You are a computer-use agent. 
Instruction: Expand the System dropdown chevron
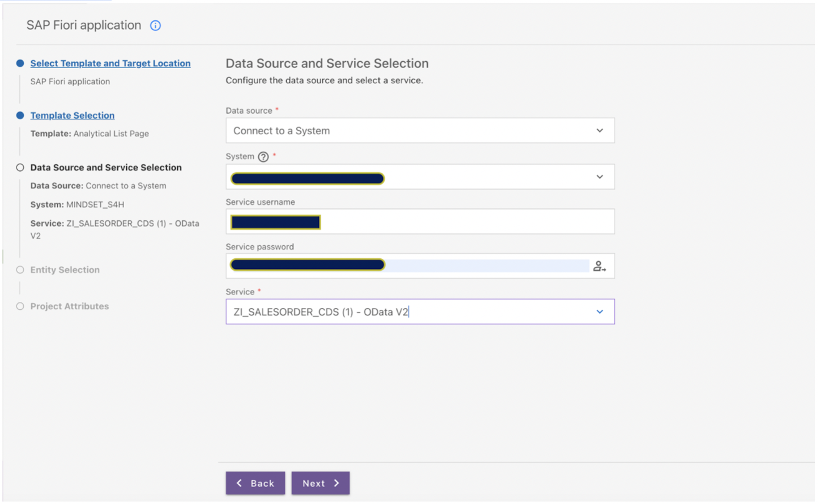point(600,177)
